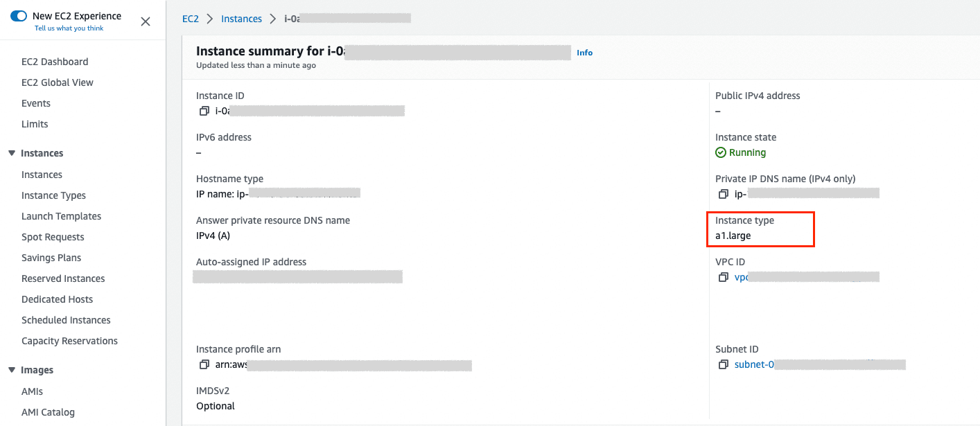
Task: Copy the Instance ID using its copy icon
Action: pos(204,111)
